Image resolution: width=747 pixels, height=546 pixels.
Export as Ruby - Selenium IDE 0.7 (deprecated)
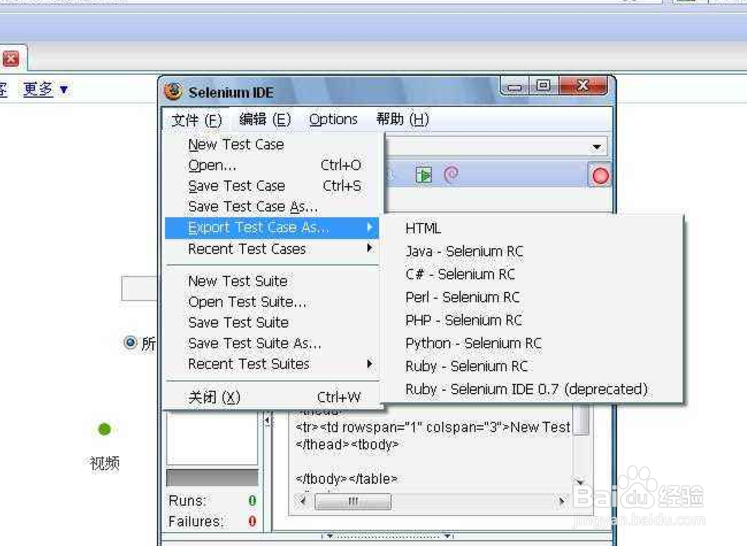tap(534, 389)
